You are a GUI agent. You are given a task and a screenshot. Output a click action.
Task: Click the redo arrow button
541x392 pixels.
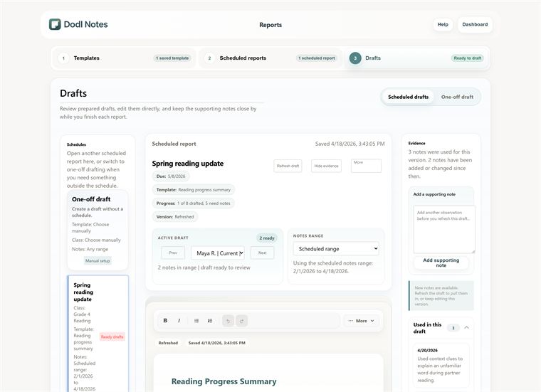(241, 321)
